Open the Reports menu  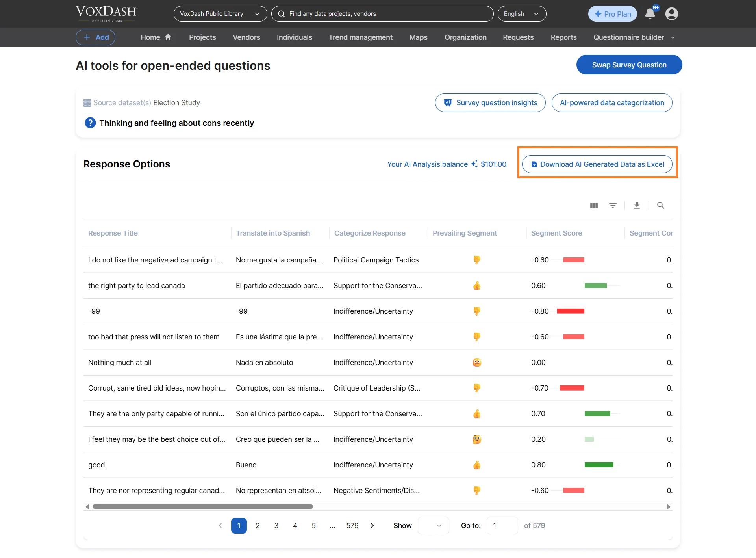tap(563, 37)
